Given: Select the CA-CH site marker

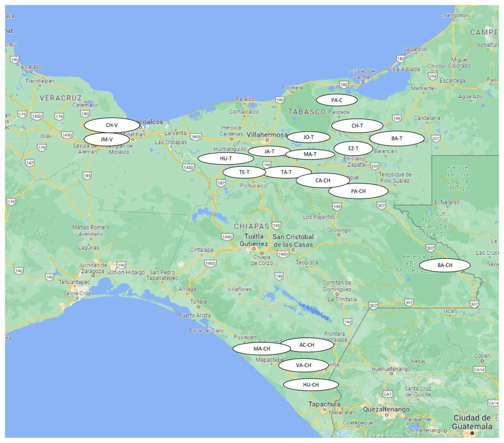Looking at the screenshot, I should point(323,180).
